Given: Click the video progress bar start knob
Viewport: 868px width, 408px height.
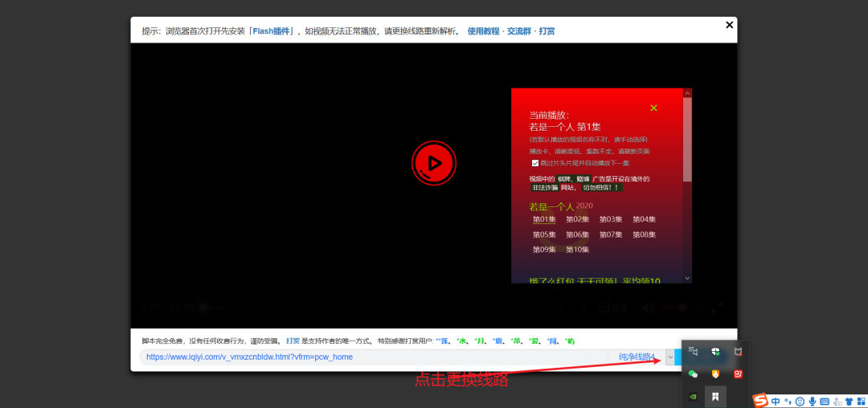Looking at the screenshot, I should 203,308.
